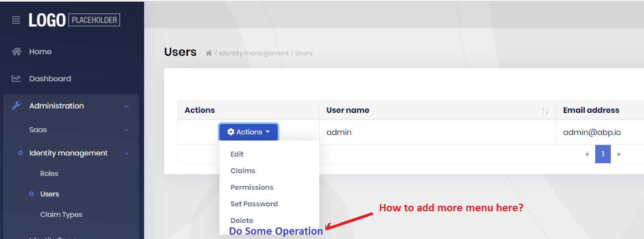
Task: Click the hamburger menu icon
Action: coord(16,20)
